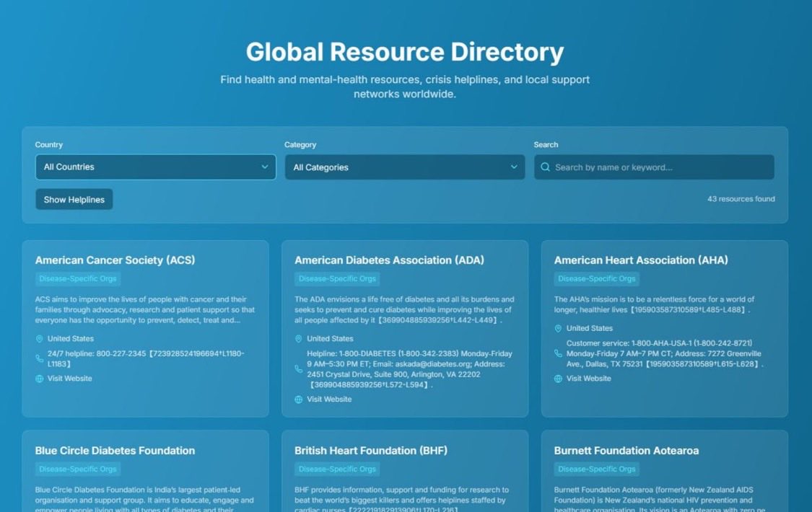The height and width of the screenshot is (512, 812).
Task: Click the chevron arrow of the Category dropdown
Action: coord(514,167)
